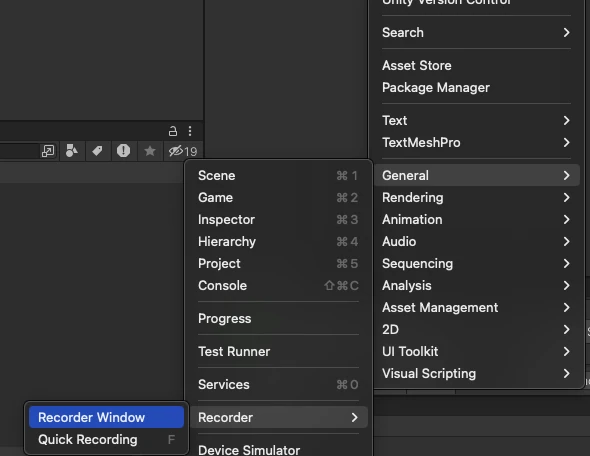Open the Services menu item
Viewport: 590px width, 456px height.
pyautogui.click(x=278, y=384)
